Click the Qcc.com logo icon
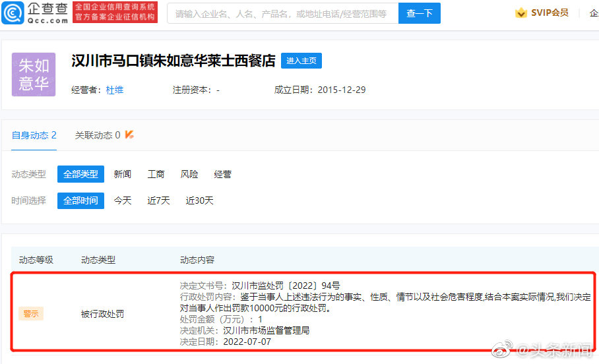This screenshot has height=364, width=599. pos(13,13)
